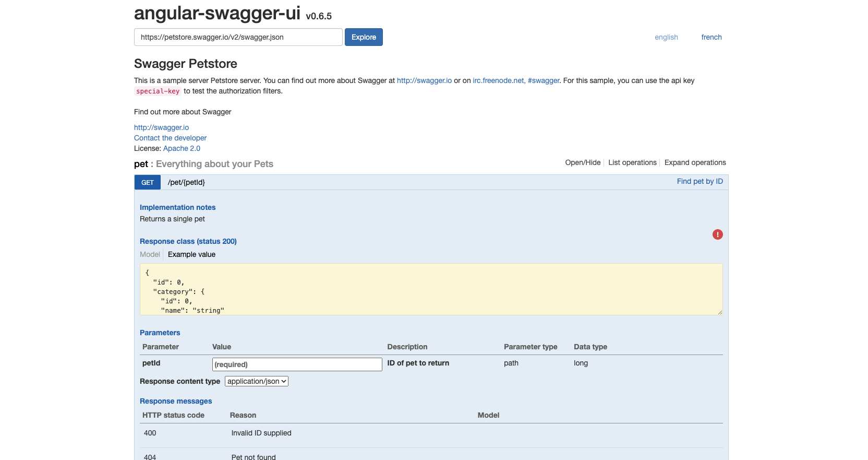Select the Example value tab
868x460 pixels.
pos(191,254)
